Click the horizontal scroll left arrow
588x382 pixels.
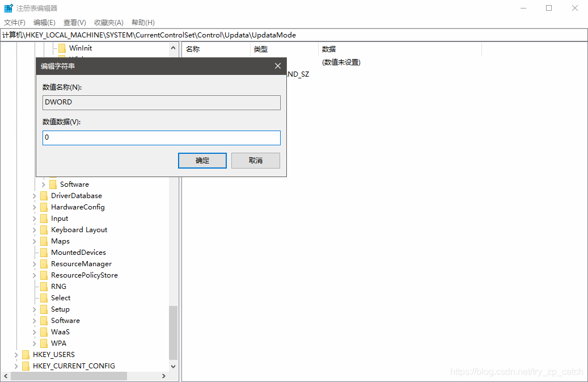coord(5,376)
